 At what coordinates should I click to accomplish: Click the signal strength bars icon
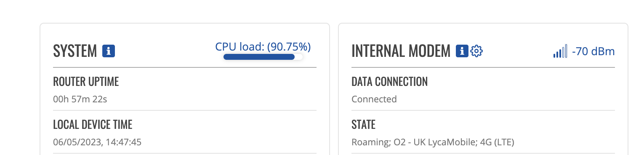(x=560, y=51)
